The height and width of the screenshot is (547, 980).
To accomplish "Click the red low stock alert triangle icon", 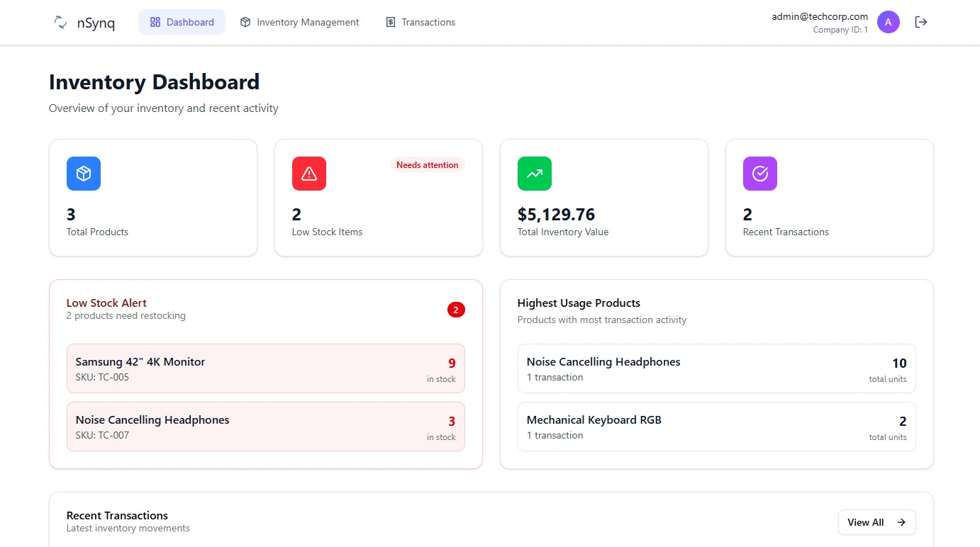I will [x=308, y=173].
